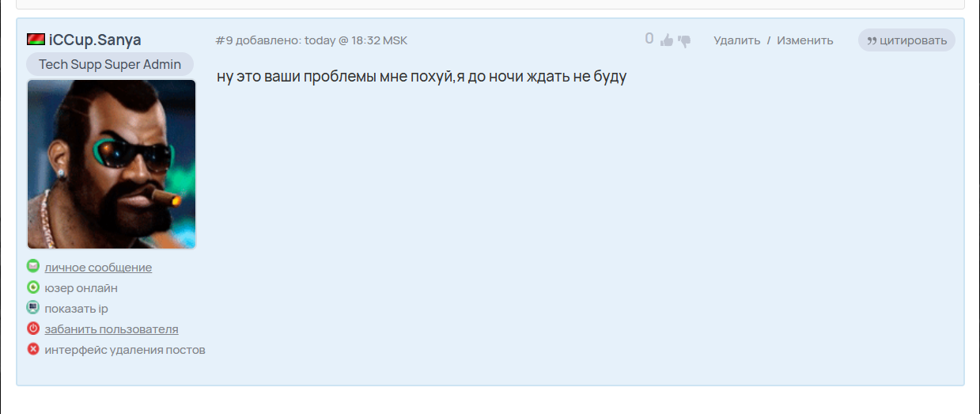
Task: Click the green envelope private message icon
Action: (33, 266)
